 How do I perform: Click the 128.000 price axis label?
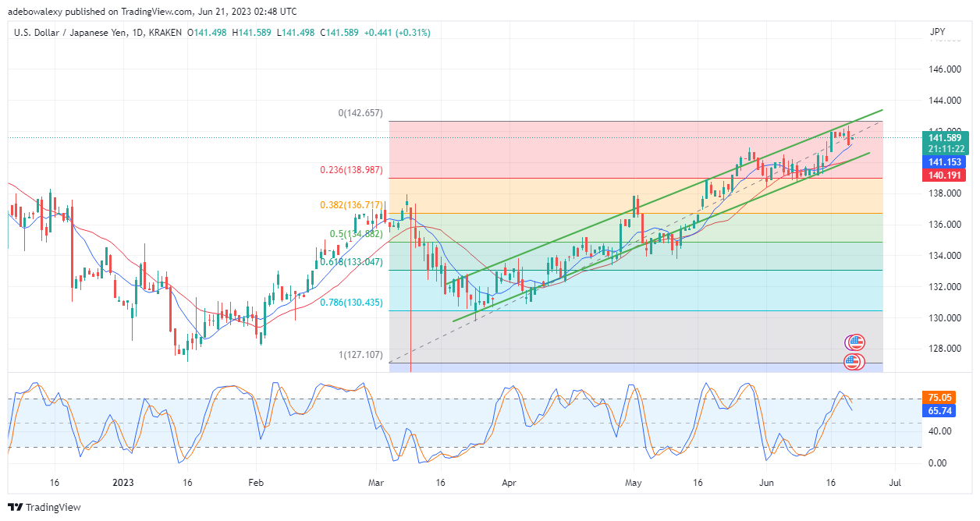[x=944, y=349]
